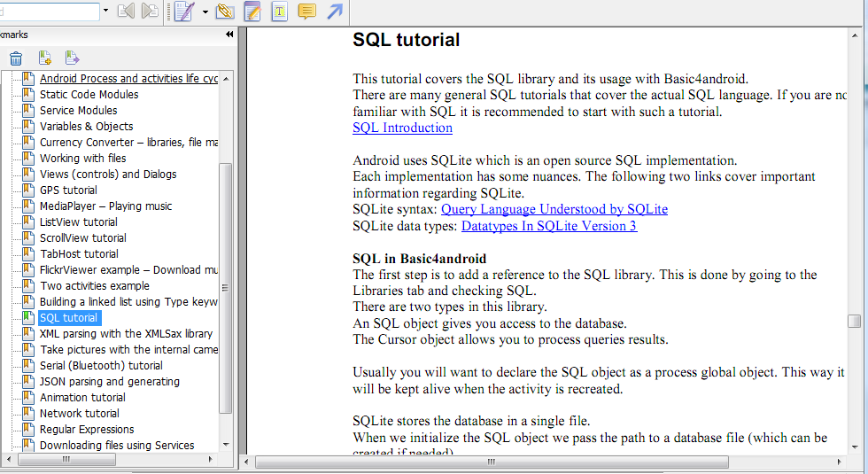Viewport: 868px width, 474px height.
Task: Click bookmark icon beside Building a linked list
Action: 28,302
